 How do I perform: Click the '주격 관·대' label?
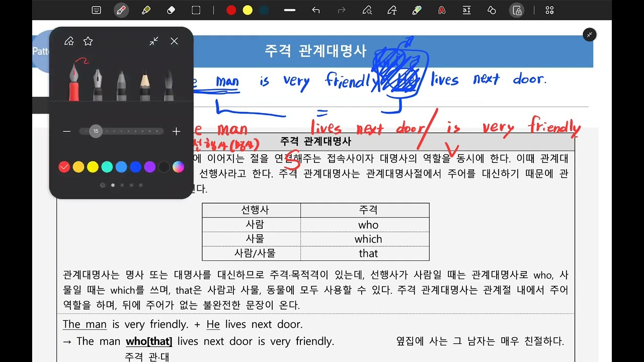(x=146, y=356)
